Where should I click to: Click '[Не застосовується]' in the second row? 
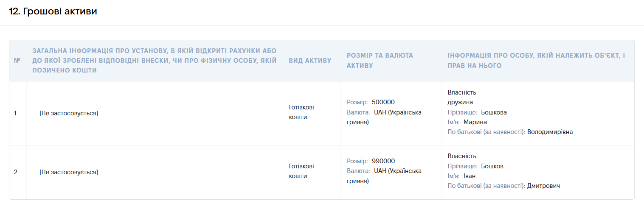coord(68,172)
